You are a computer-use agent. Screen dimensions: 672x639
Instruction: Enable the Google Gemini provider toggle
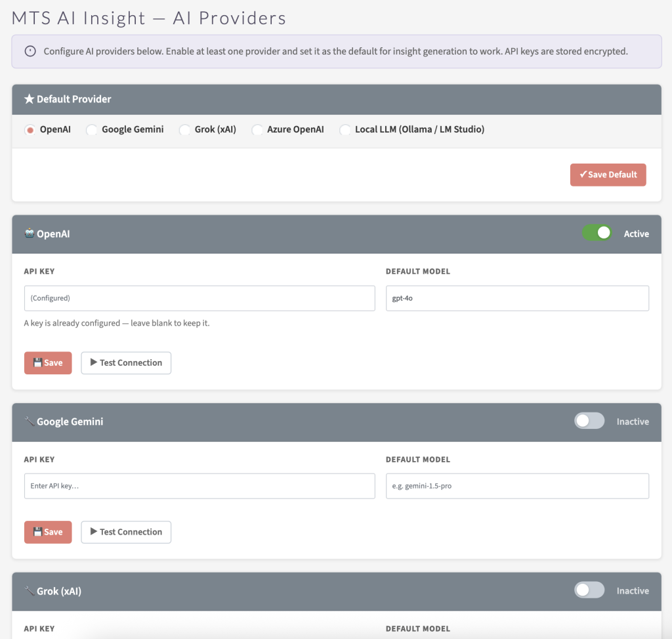click(589, 421)
